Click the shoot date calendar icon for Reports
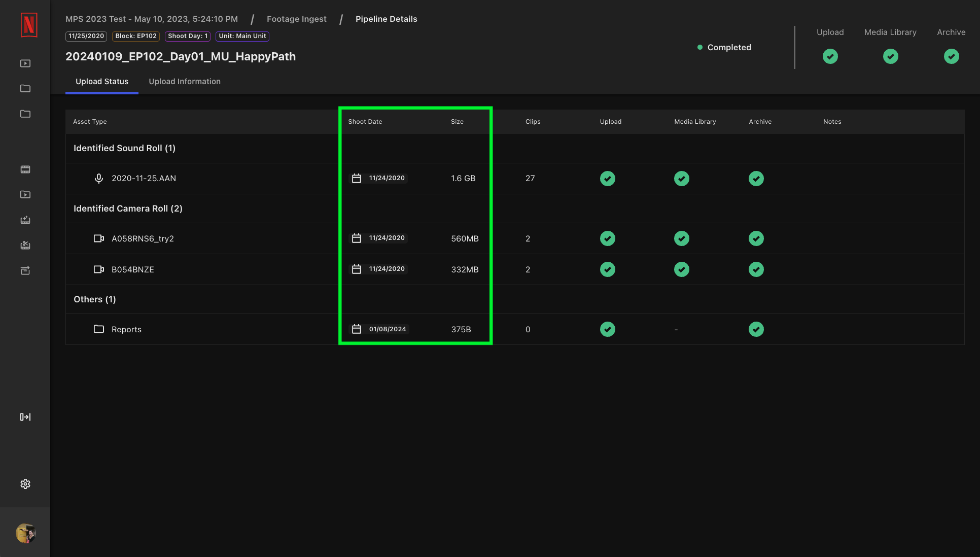980x557 pixels. (x=356, y=329)
